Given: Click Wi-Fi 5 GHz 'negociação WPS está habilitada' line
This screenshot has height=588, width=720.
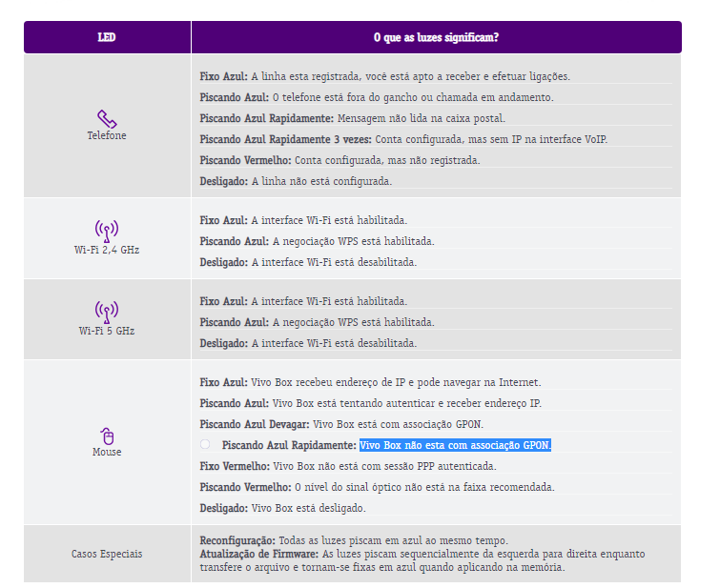Looking at the screenshot, I should [317, 323].
